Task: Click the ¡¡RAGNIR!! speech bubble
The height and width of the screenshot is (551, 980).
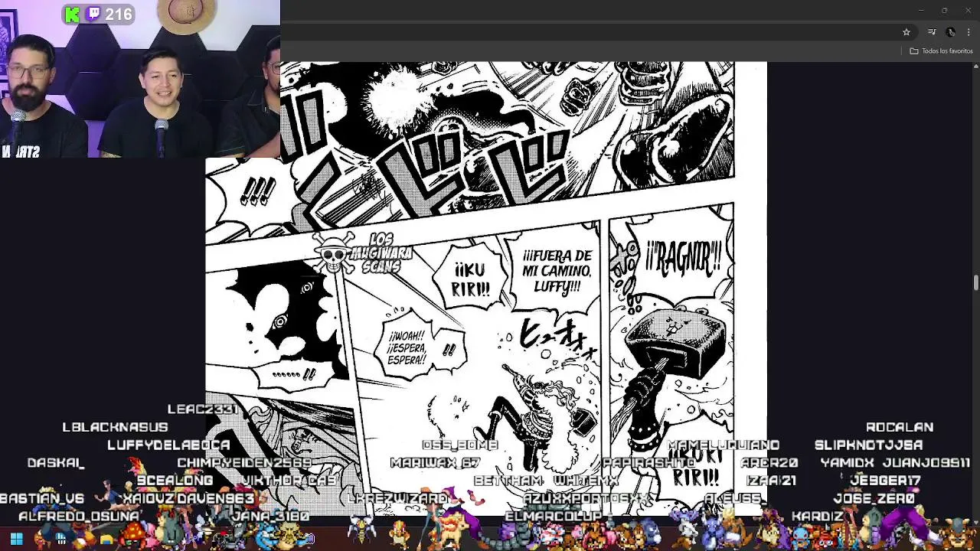Action: [684, 258]
